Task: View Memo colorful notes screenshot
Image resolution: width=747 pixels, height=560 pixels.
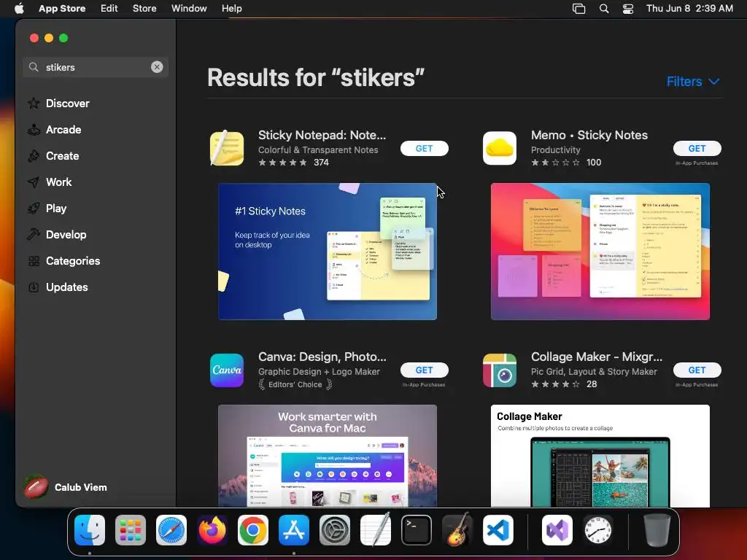Action: [600, 252]
